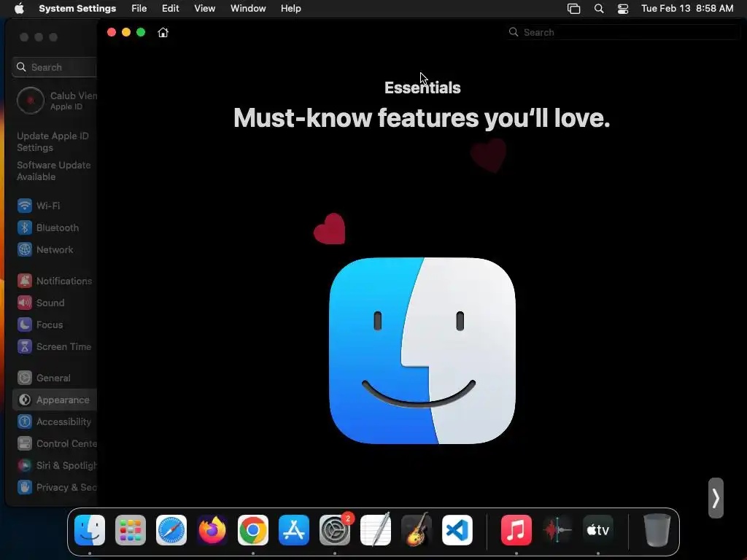747x560 pixels.
Task: Open Calub Apple ID account row
Action: pyautogui.click(x=57, y=101)
